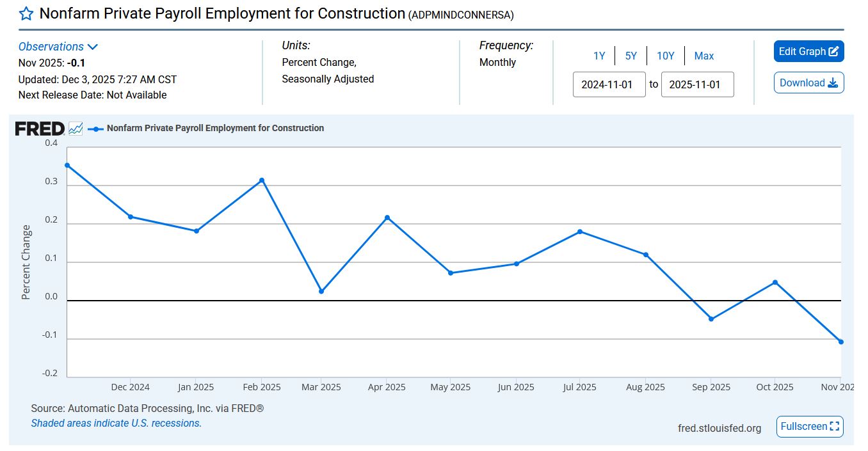The image size is (868, 451).
Task: Click the Download button
Action: pyautogui.click(x=808, y=83)
